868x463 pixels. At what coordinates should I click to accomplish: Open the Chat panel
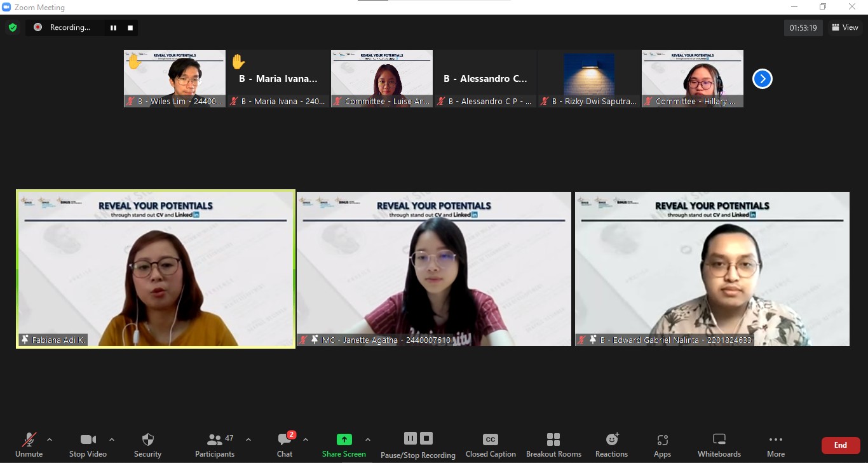(x=285, y=445)
